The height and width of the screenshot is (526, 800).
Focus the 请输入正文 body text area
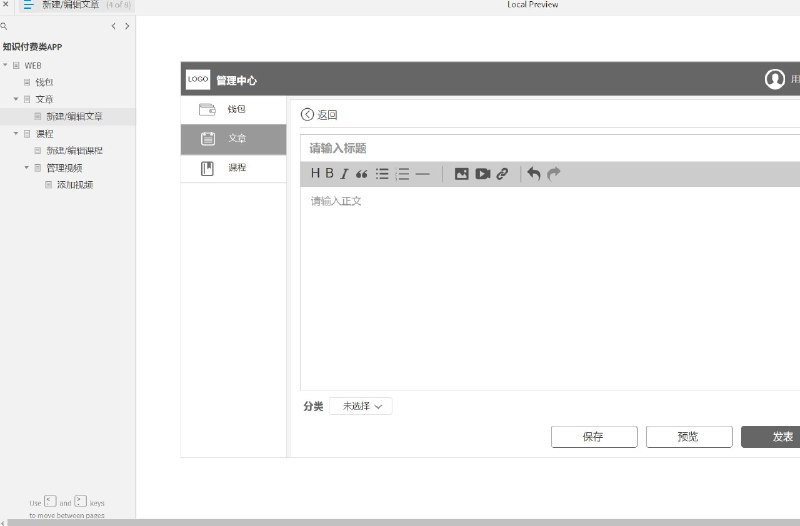(x=550, y=288)
